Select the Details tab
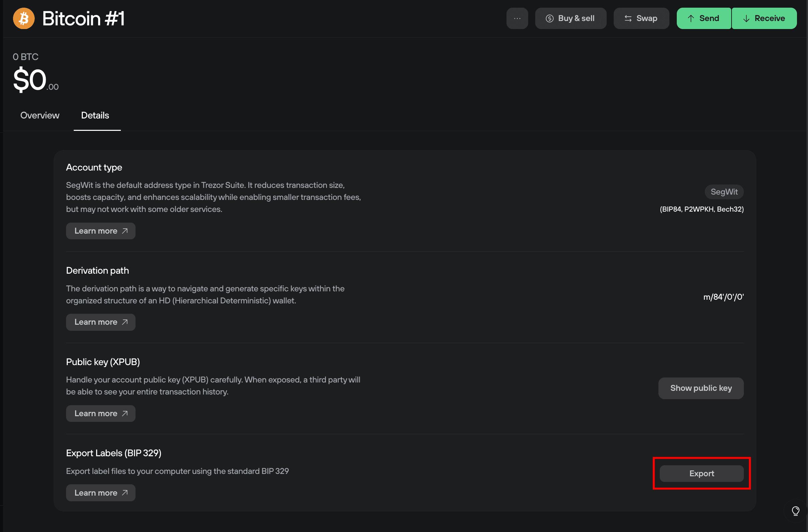This screenshot has width=808, height=532. pyautogui.click(x=95, y=115)
